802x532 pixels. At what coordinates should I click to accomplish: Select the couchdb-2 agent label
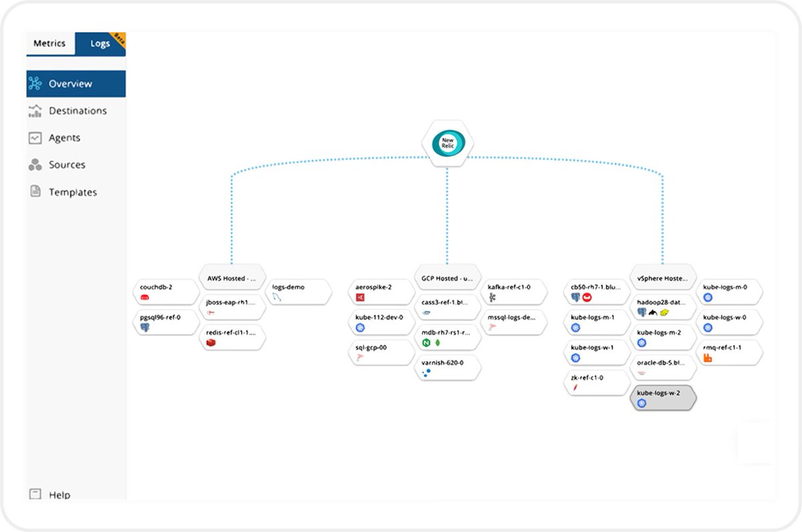[x=156, y=287]
